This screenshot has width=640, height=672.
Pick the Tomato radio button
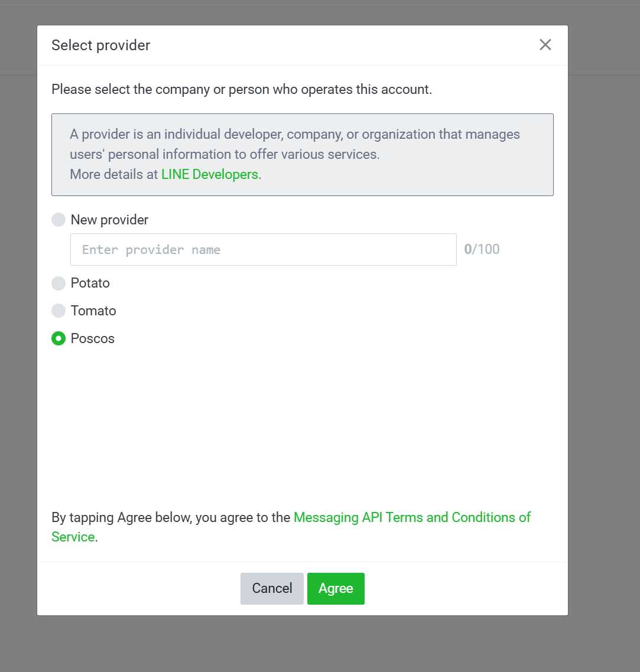[59, 311]
